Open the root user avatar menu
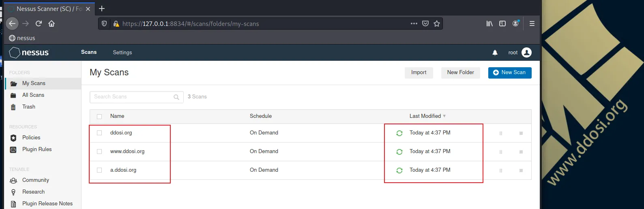 click(x=526, y=53)
